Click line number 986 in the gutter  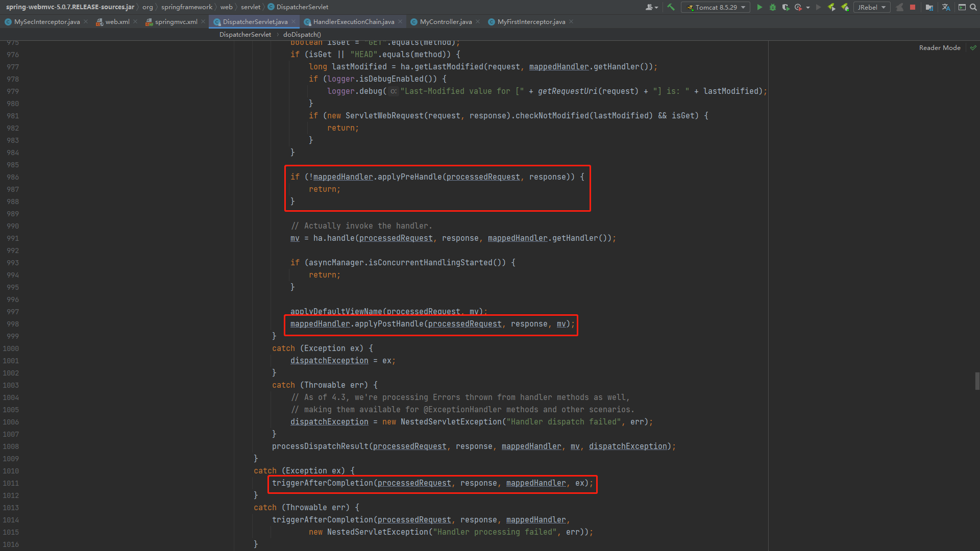pos(13,177)
